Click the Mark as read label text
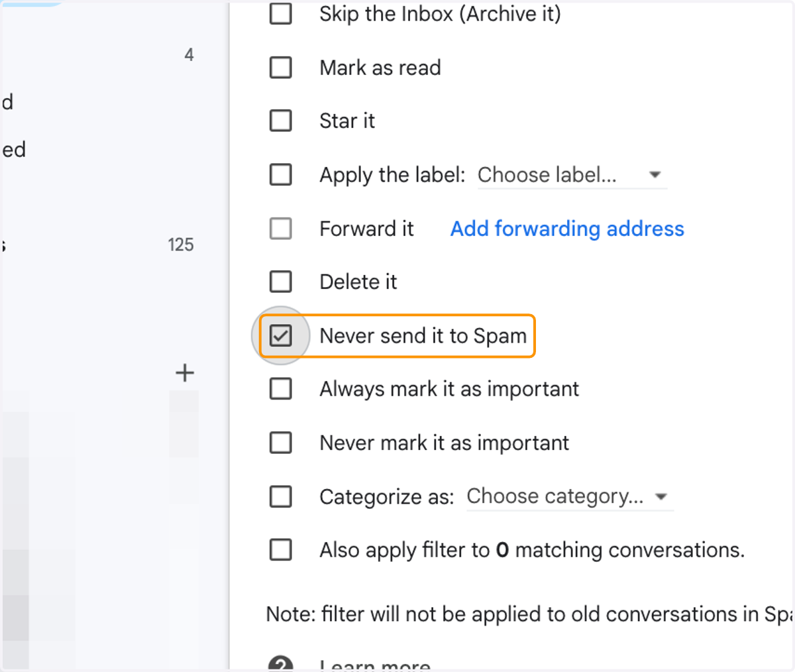 (x=380, y=68)
